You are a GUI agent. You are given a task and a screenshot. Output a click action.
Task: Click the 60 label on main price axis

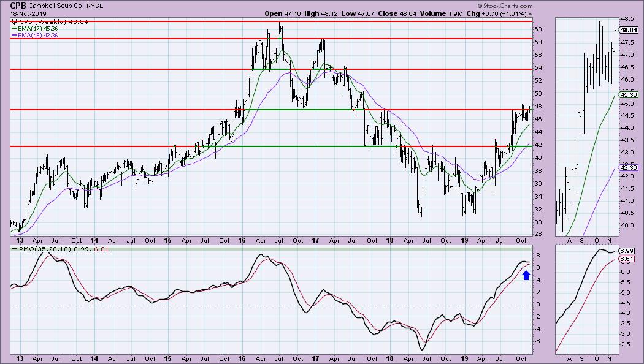click(539, 29)
